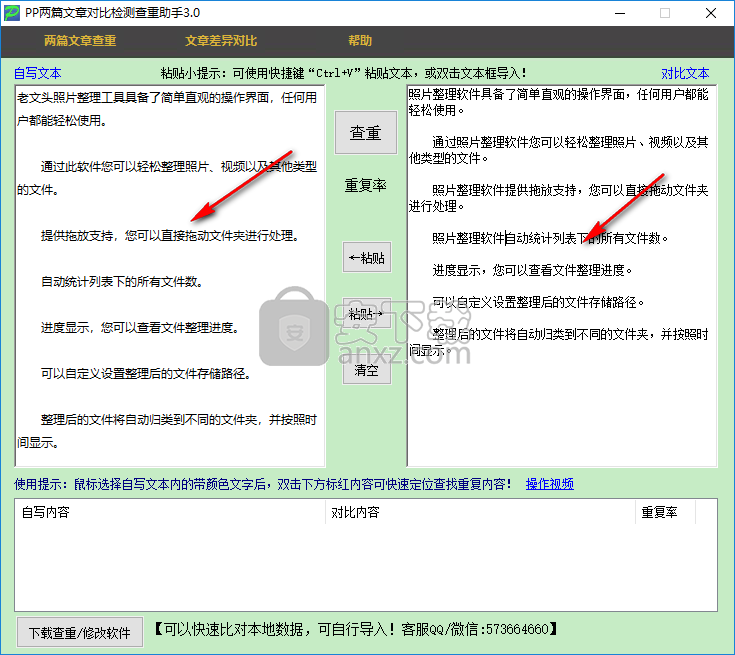Click the app logo icon in title bar
This screenshot has height=655, width=735.
point(12,13)
